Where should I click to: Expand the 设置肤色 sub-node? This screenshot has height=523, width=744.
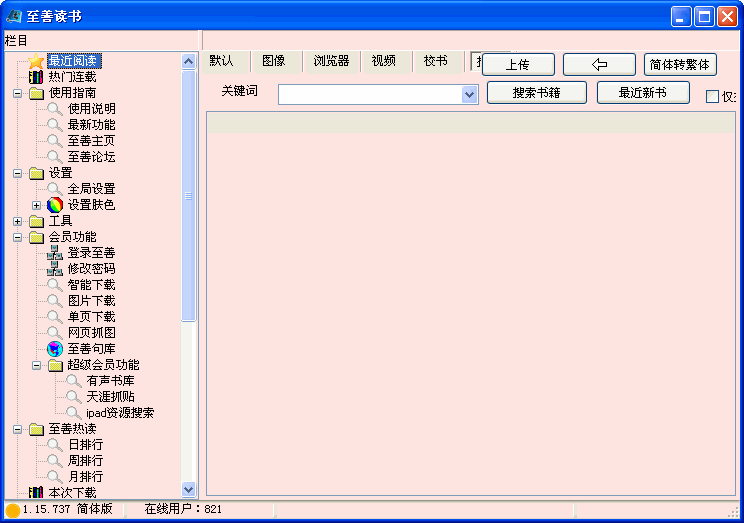click(36, 205)
